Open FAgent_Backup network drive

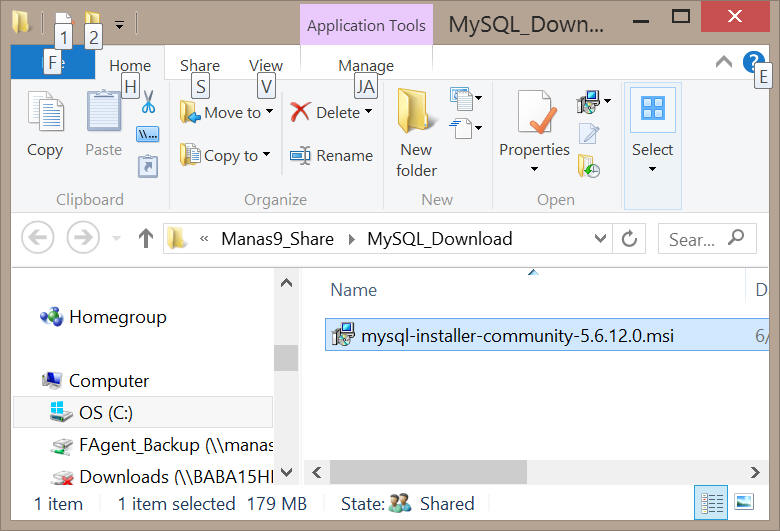tap(162, 445)
